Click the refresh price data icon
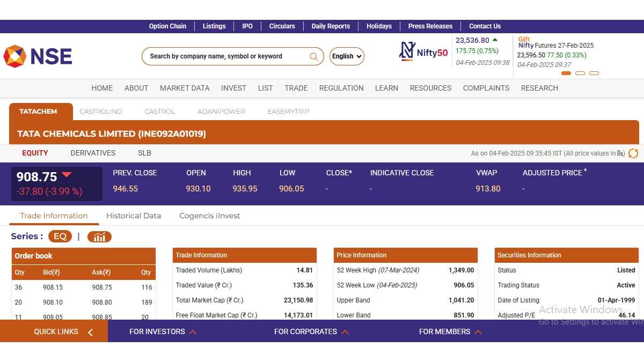Viewport: 644px width, 362px height. [x=633, y=153]
